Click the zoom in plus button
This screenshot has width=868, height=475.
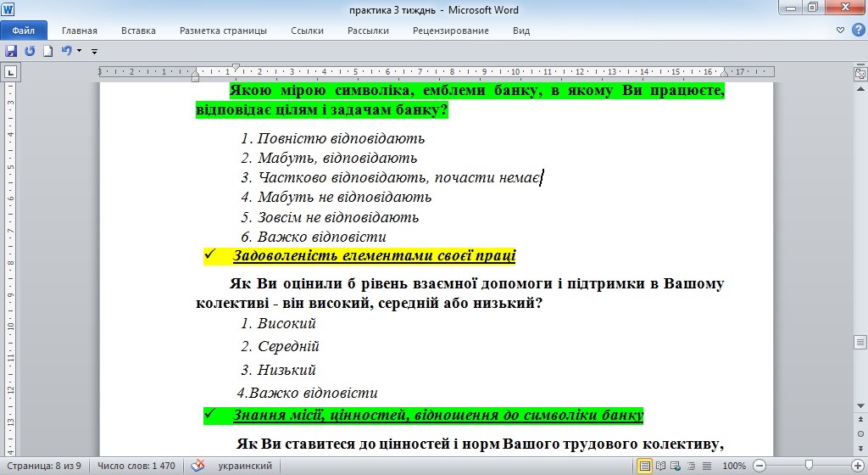[858, 466]
